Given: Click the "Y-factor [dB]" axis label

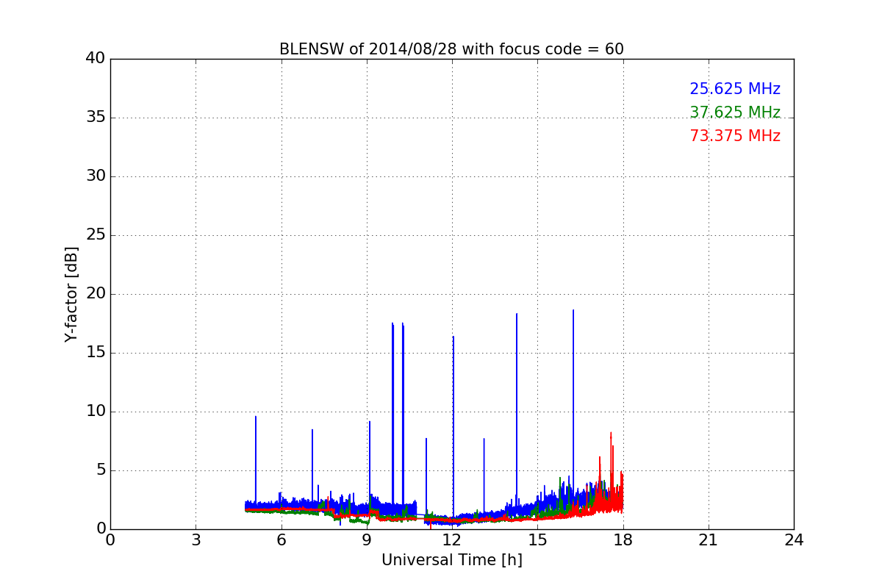Looking at the screenshot, I should coord(71,294).
